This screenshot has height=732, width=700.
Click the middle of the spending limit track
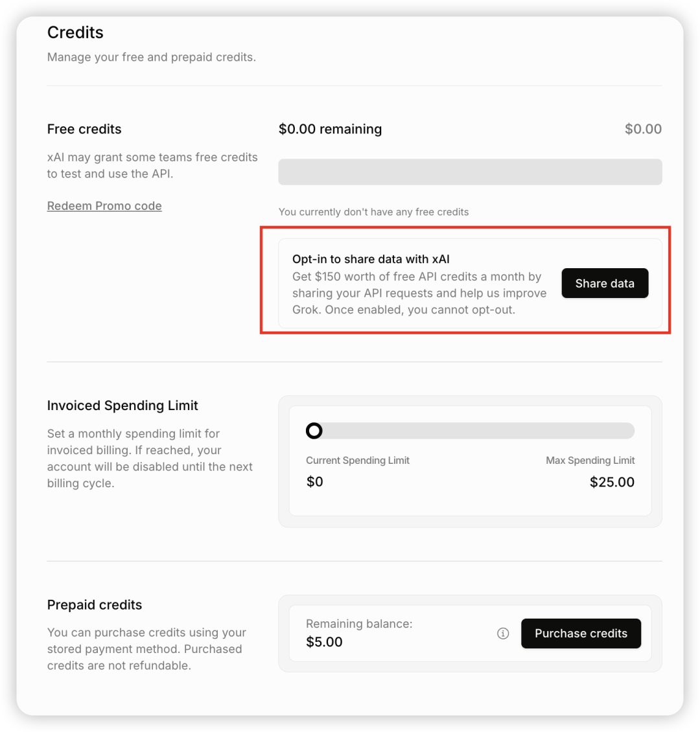(471, 431)
